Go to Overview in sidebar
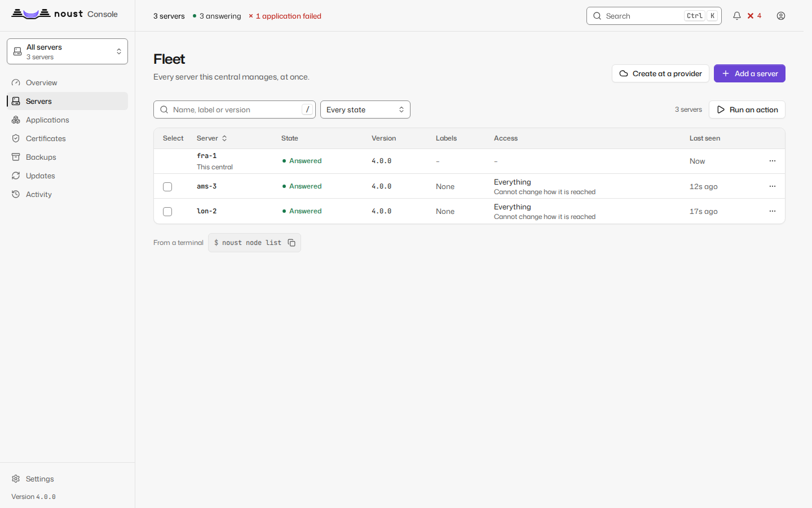 coord(67,82)
